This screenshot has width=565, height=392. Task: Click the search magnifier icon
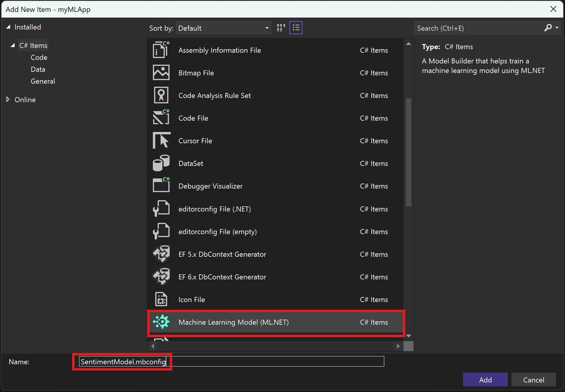coord(548,28)
